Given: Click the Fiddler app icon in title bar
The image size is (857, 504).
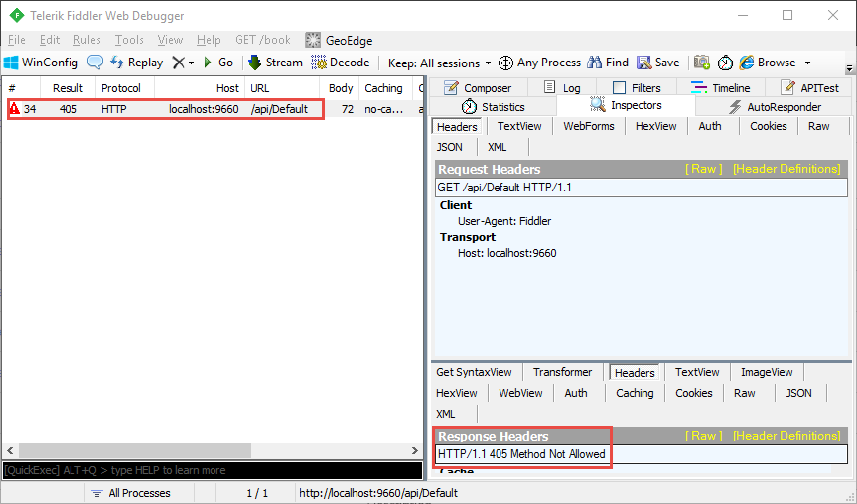Looking at the screenshot, I should [17, 15].
